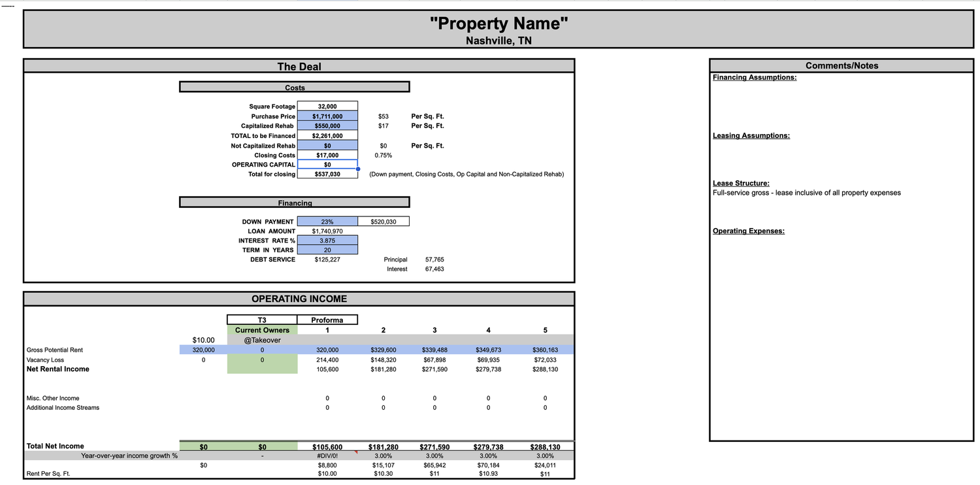
Task: Select the Proforma header cell
Action: click(x=327, y=320)
